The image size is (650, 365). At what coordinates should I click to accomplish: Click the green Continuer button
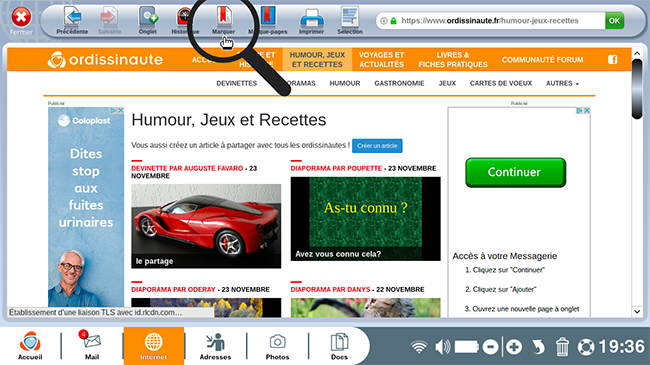click(x=515, y=172)
